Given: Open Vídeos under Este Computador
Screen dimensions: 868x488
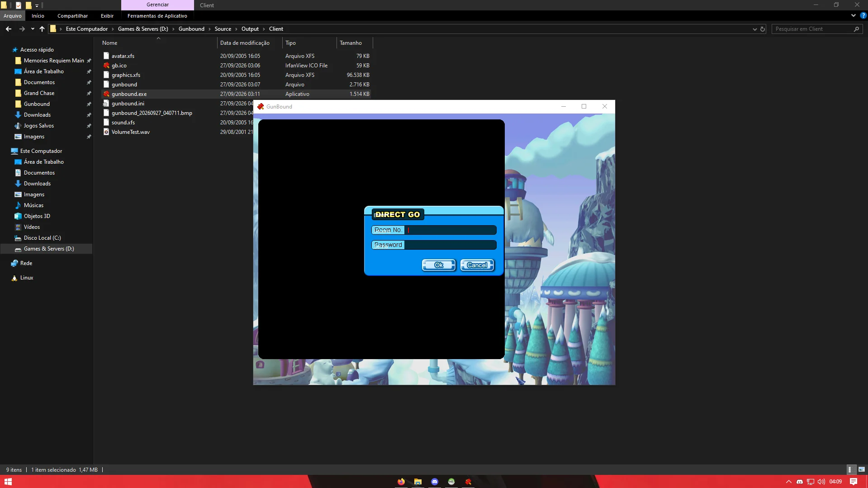Looking at the screenshot, I should [x=32, y=227].
